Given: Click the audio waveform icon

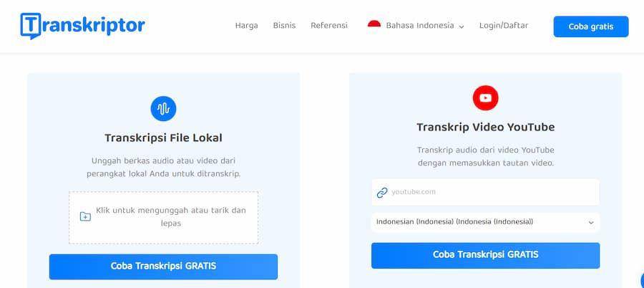Looking at the screenshot, I should coord(163,109).
